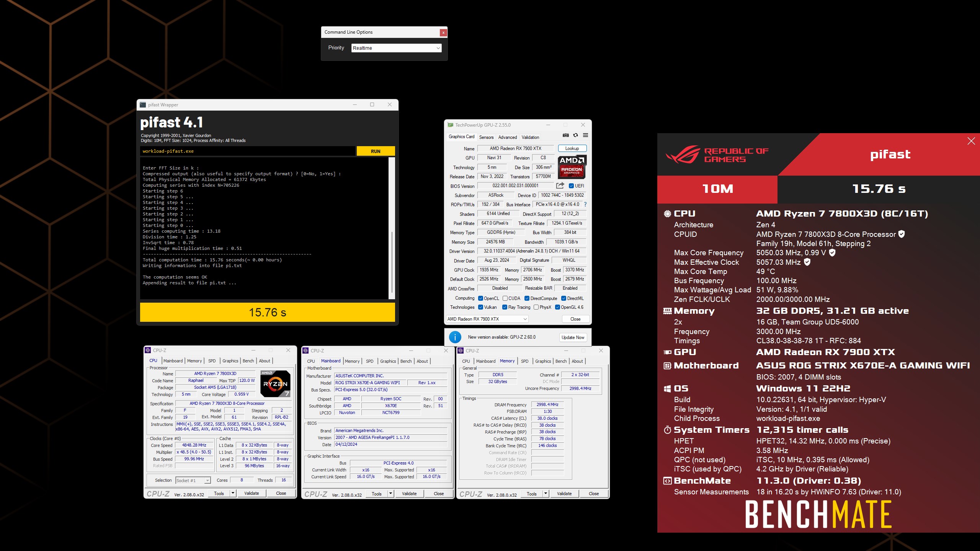Expand Tools arrow in CPU-Z Mainboard window
The height and width of the screenshot is (551, 980).
[x=390, y=494]
